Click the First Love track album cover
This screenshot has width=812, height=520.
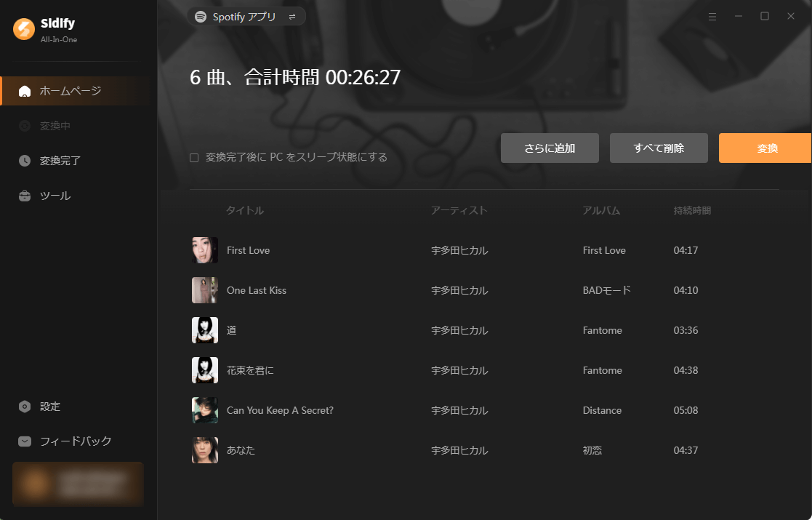point(205,250)
